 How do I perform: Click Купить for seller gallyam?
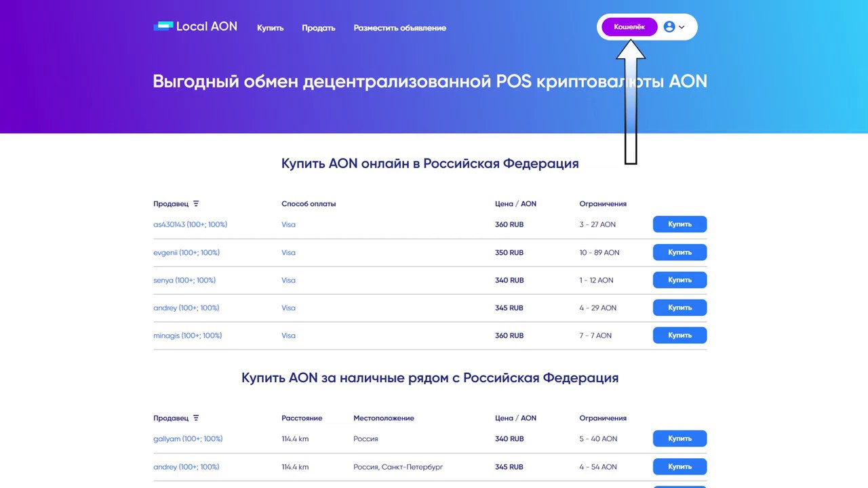(x=679, y=439)
